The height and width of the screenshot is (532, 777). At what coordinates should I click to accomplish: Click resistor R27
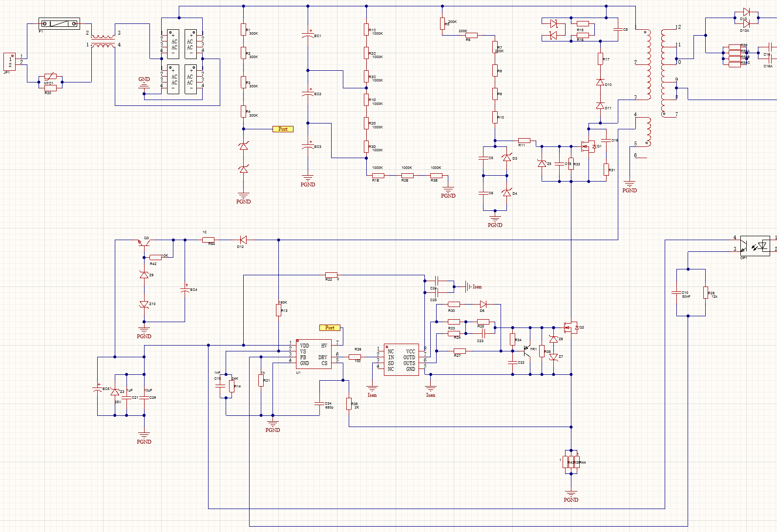click(460, 351)
